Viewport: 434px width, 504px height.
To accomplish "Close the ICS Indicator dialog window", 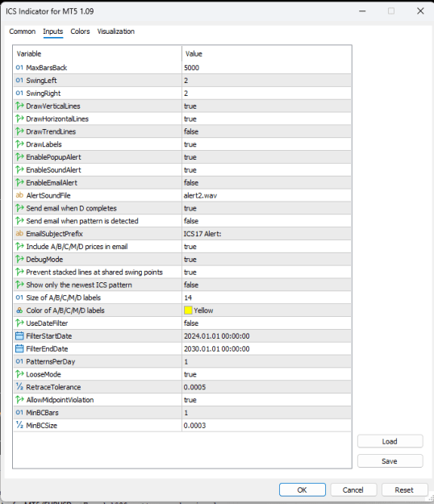I will click(420, 11).
